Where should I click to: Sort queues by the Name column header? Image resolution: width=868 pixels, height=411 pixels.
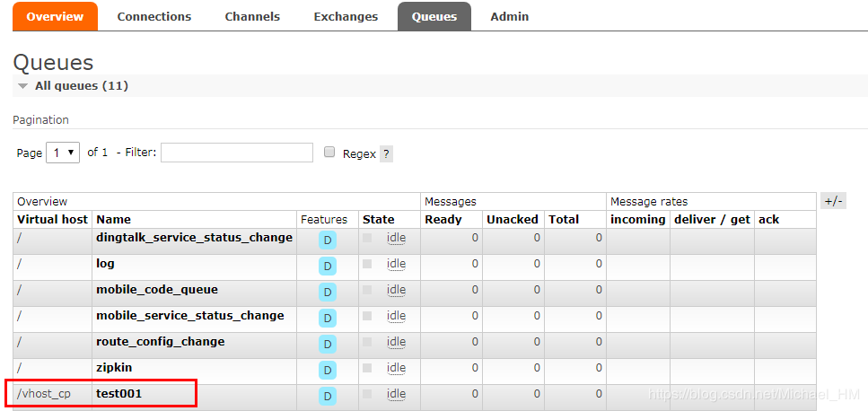(x=113, y=219)
